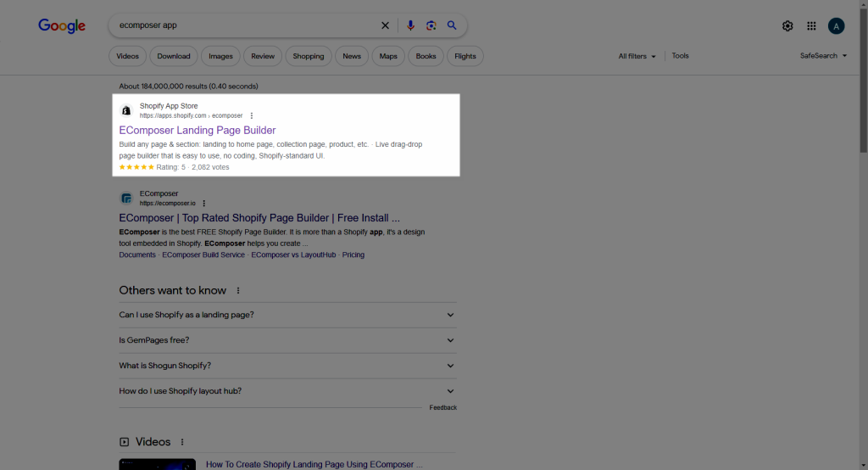Select the Images filter chip

(x=220, y=56)
